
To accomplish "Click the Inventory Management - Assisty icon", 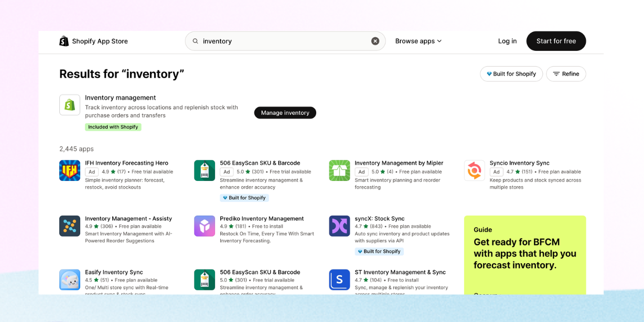I will click(x=70, y=226).
